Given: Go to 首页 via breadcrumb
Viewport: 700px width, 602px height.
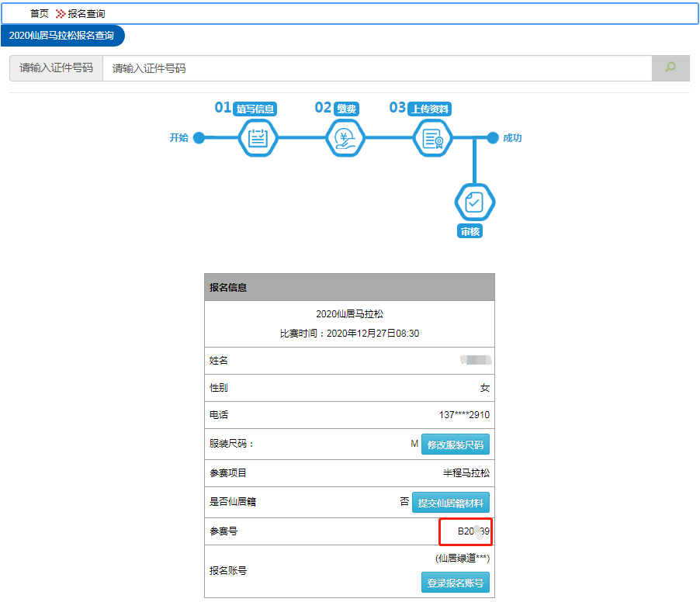Looking at the screenshot, I should coord(39,14).
